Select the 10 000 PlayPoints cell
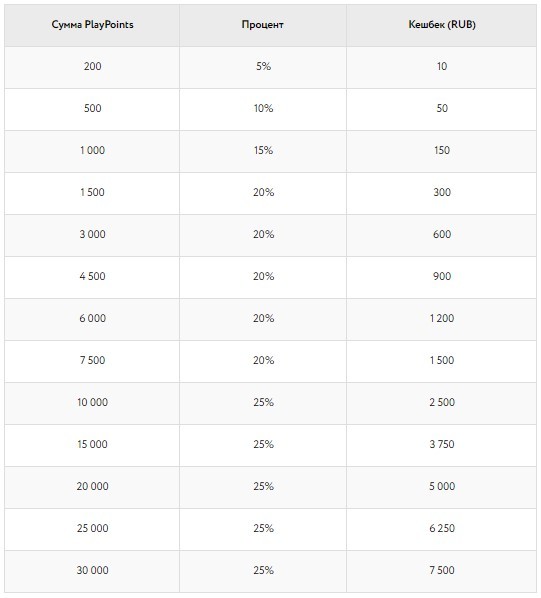This screenshot has width=541, height=598. [92, 402]
